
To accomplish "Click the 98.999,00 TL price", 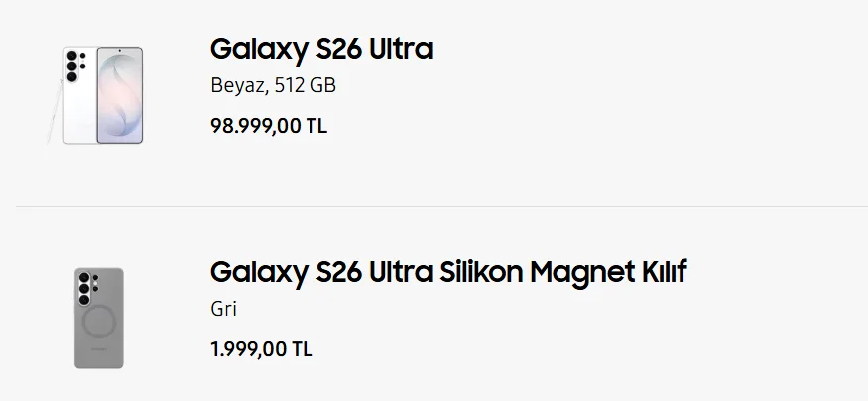I will (268, 126).
